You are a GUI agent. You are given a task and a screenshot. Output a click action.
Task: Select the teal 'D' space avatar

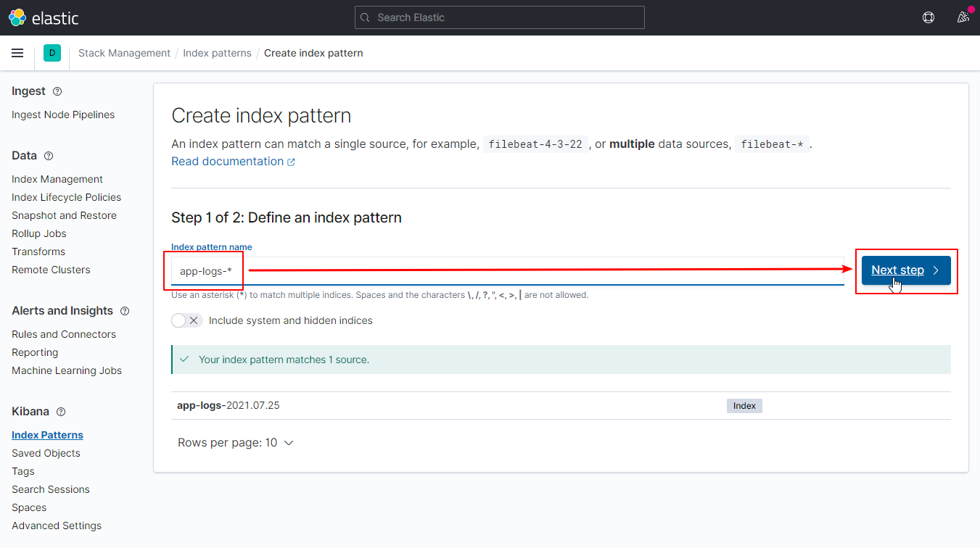pyautogui.click(x=52, y=53)
